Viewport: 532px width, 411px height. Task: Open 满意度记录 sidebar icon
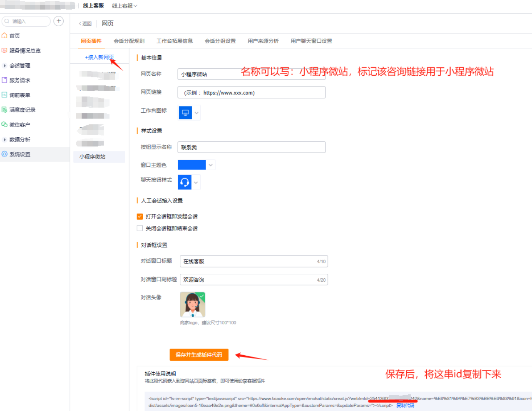point(5,110)
